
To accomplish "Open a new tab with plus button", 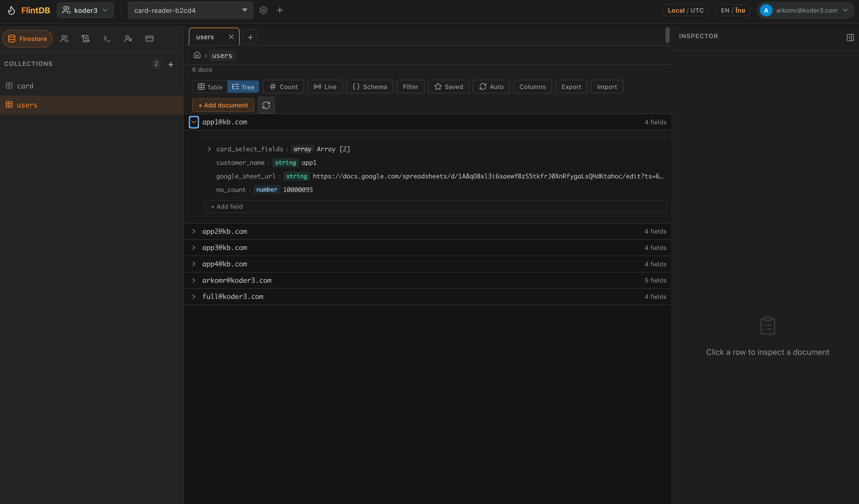I will (x=250, y=37).
